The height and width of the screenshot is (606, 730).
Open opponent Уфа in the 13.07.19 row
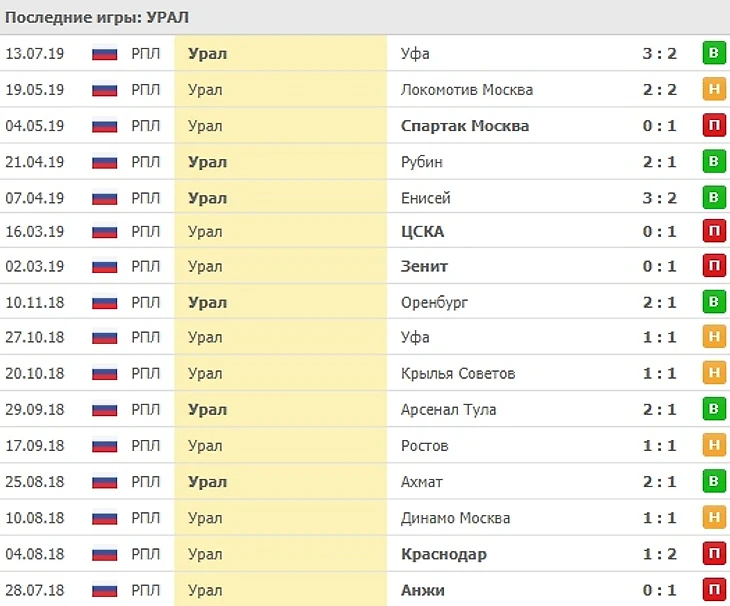click(415, 54)
